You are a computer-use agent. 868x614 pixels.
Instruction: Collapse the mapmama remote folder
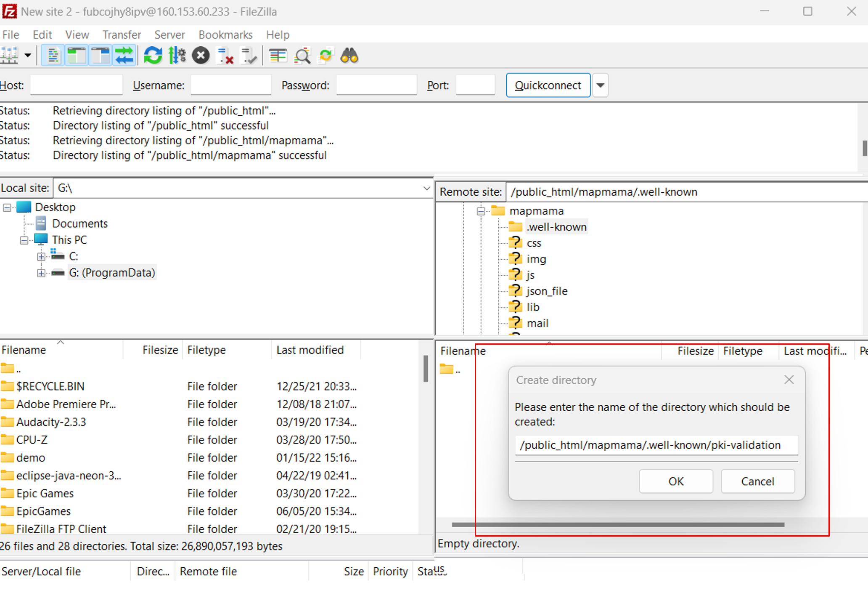[x=481, y=211]
